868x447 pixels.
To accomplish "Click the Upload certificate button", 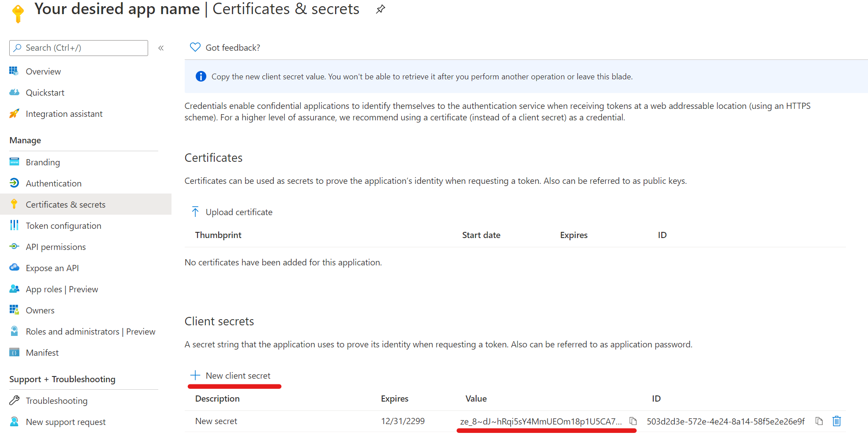I will click(x=238, y=212).
